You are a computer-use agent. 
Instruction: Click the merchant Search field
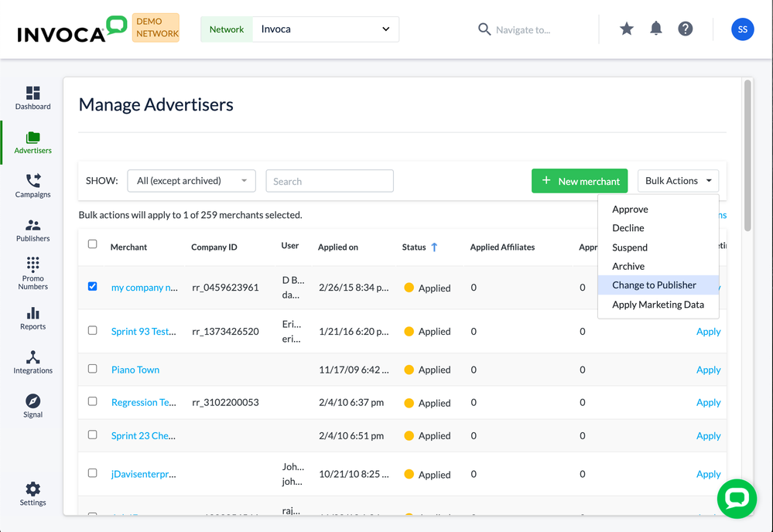(x=330, y=181)
